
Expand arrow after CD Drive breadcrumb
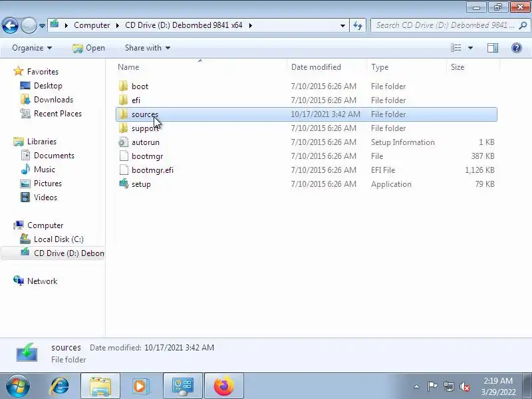(x=251, y=25)
